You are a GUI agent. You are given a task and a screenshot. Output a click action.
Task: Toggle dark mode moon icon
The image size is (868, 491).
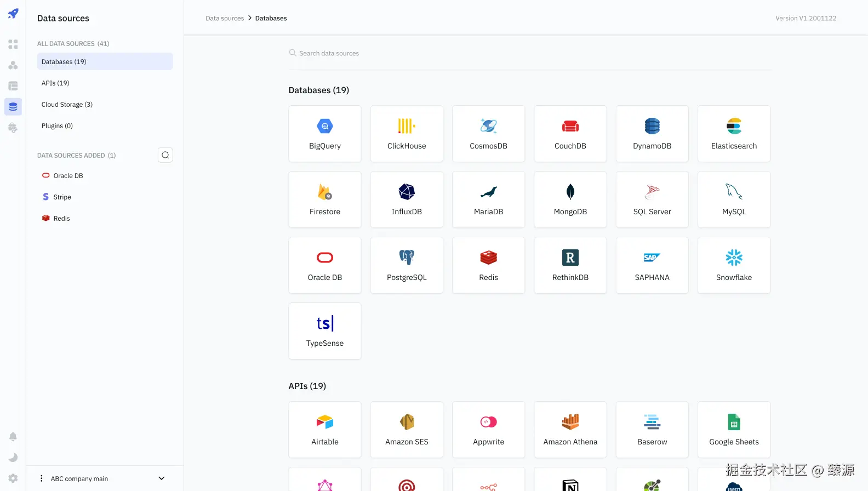pyautogui.click(x=13, y=458)
